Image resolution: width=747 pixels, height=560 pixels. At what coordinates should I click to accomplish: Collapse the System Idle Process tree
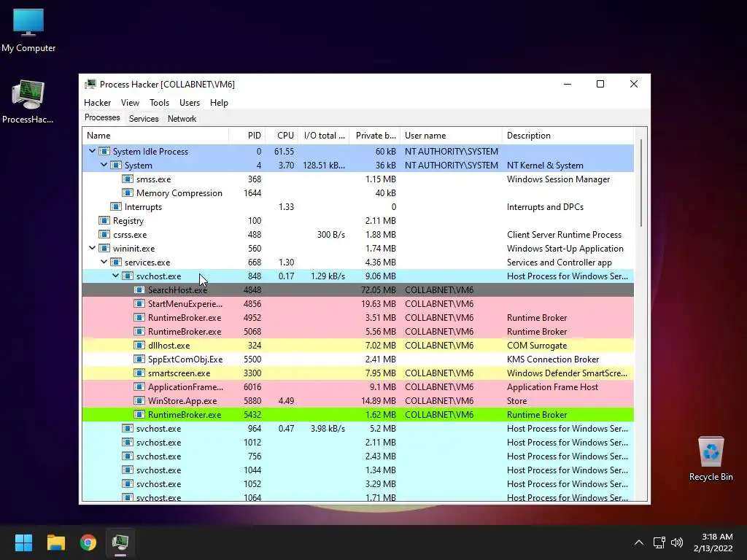pos(92,151)
